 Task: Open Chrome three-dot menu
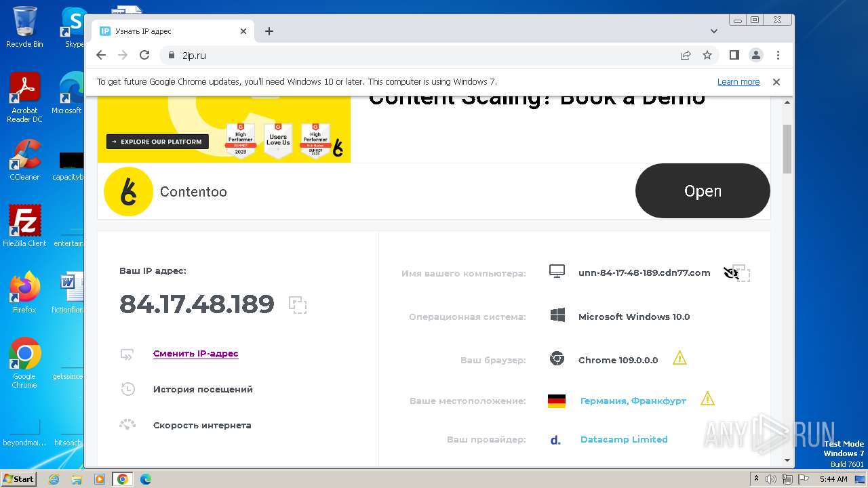tap(778, 55)
